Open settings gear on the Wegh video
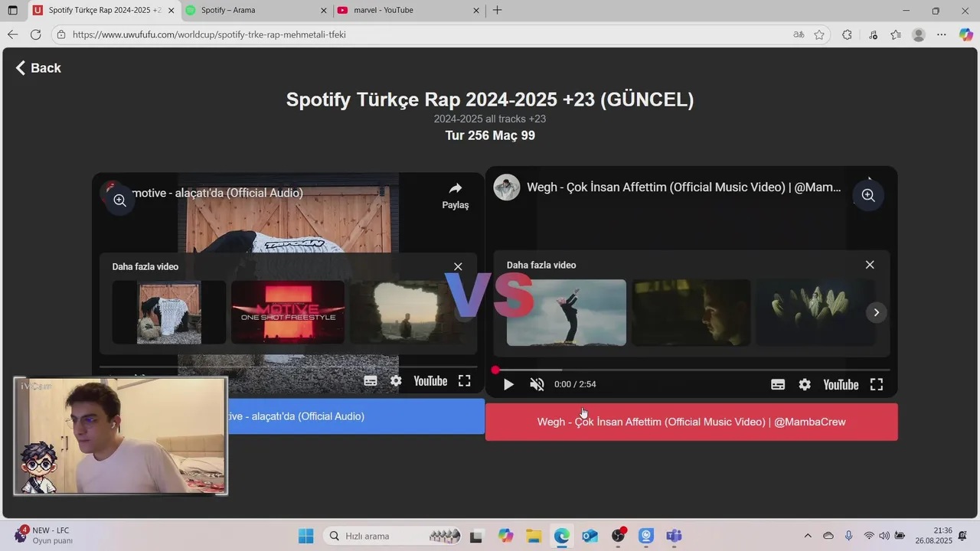The image size is (980, 551). click(x=805, y=385)
